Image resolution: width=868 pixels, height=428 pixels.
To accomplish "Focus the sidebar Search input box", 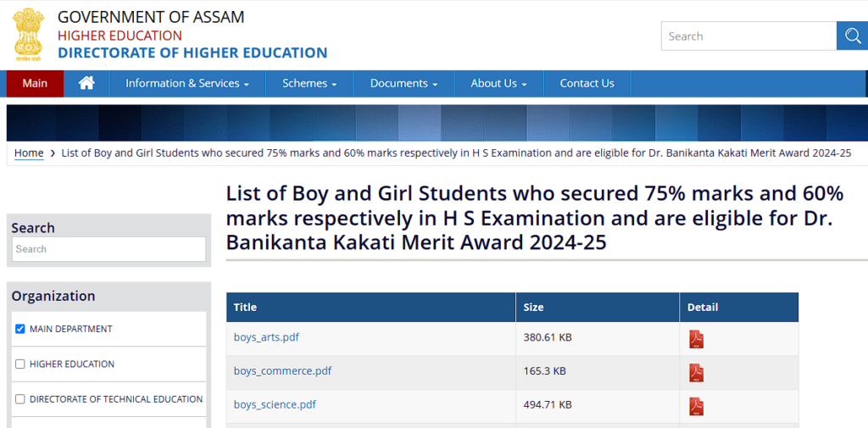I will [x=108, y=249].
